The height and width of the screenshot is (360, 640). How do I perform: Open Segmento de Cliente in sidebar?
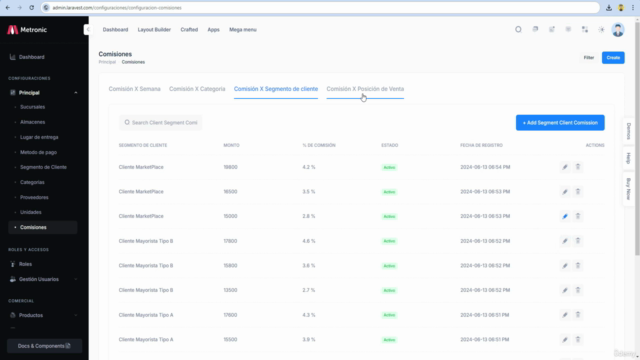click(x=43, y=167)
